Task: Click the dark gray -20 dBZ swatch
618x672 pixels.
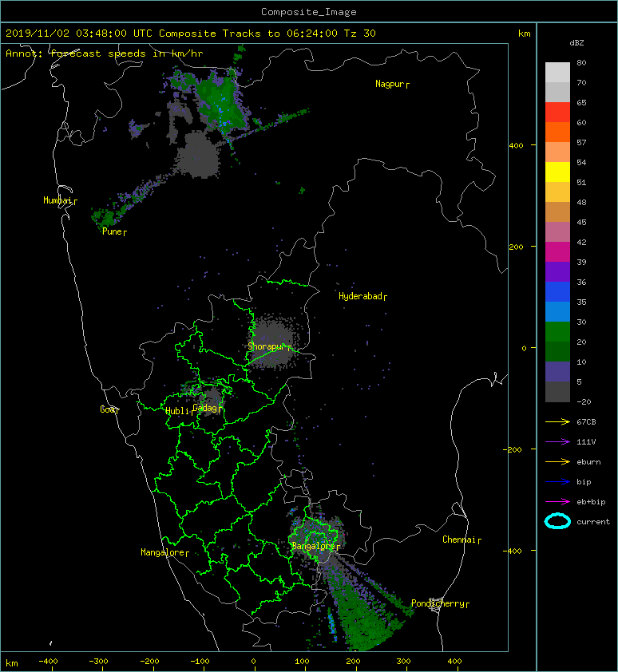Action: point(557,391)
